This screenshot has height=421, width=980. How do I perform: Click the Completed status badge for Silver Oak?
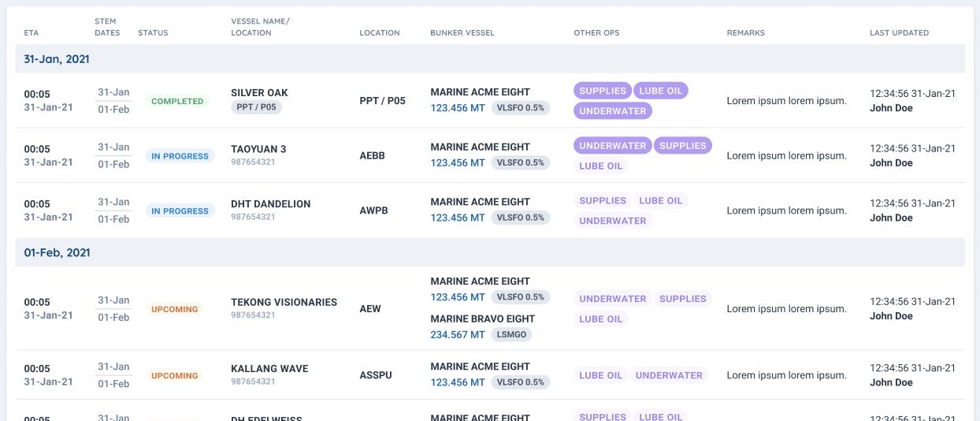[177, 102]
